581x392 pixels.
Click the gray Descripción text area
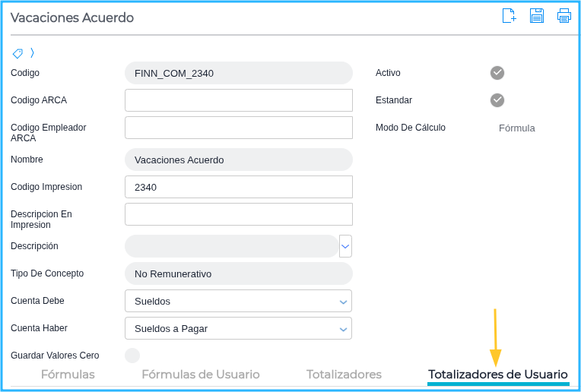coord(232,246)
